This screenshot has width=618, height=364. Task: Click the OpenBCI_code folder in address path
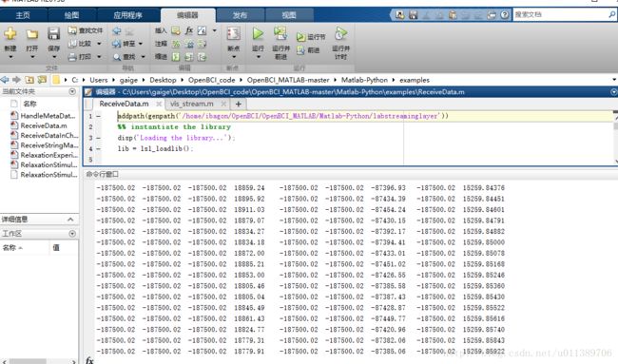pos(211,80)
